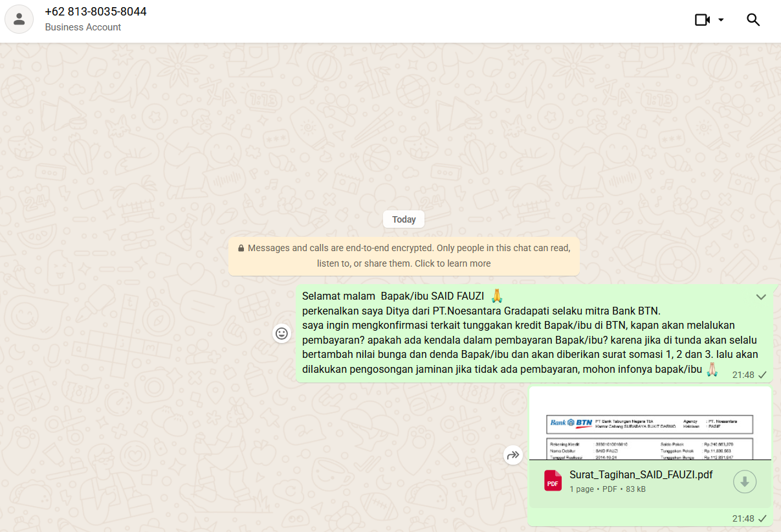Click the sent checkmark on text message
The height and width of the screenshot is (532, 781).
pyautogui.click(x=762, y=375)
